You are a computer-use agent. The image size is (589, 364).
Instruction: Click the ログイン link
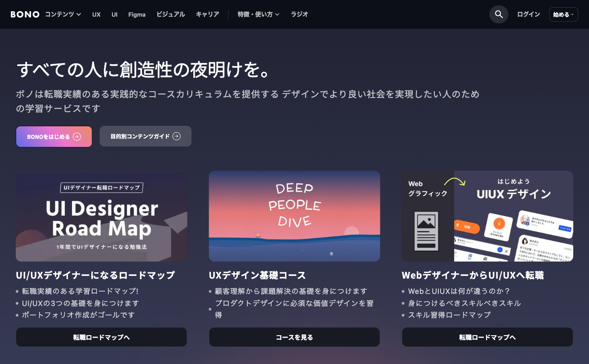528,14
